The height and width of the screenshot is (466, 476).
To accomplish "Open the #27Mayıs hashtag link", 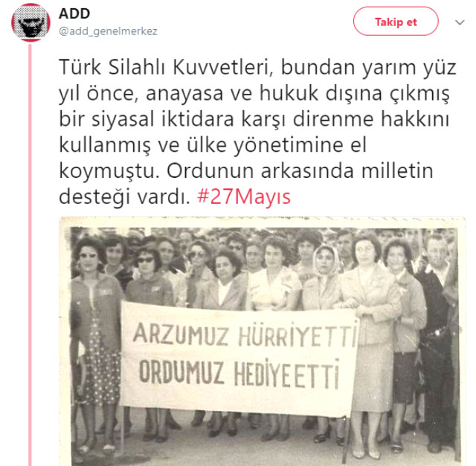I will click(244, 197).
